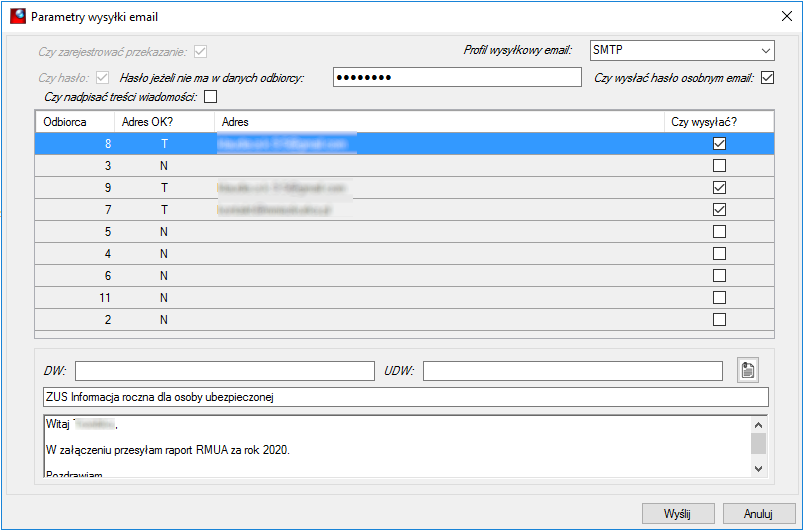Click the application icon in the title bar
Screen dimensions: 803x530
18,16
